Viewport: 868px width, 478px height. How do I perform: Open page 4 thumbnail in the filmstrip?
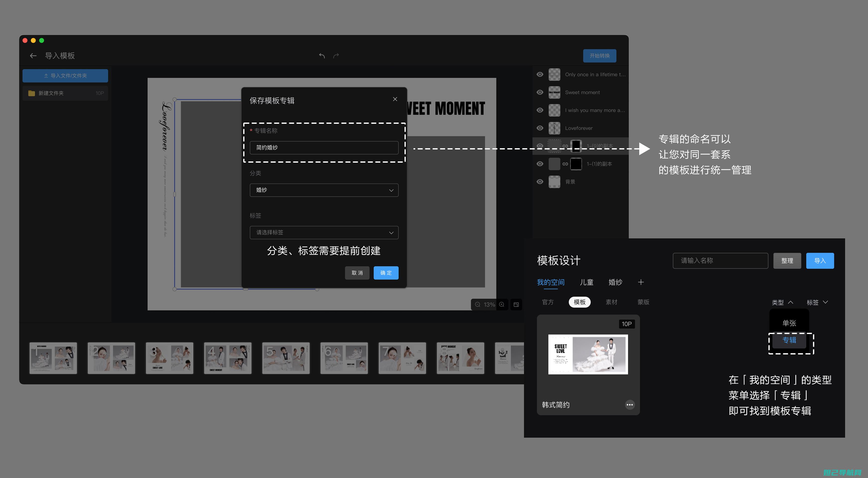[x=228, y=358]
